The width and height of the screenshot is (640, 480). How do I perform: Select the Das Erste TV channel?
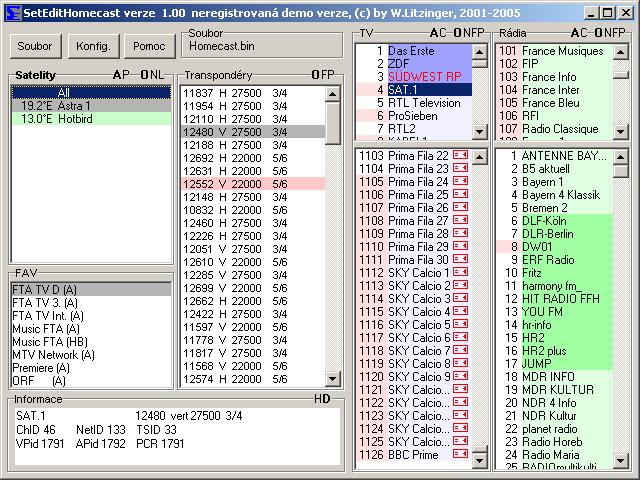[x=414, y=51]
